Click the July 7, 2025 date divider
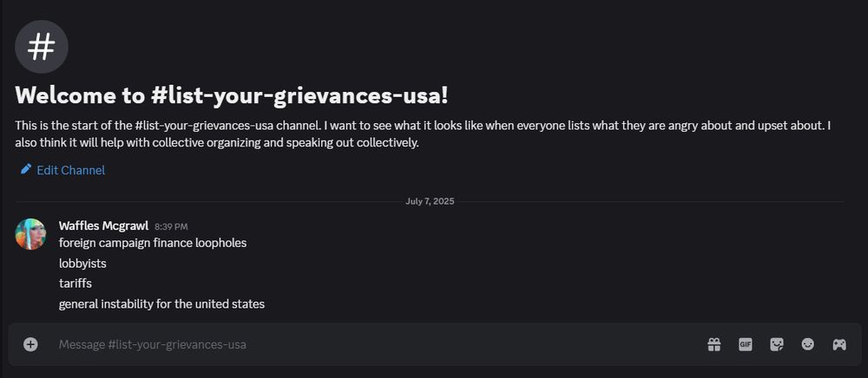Image resolution: width=868 pixels, height=378 pixels. (x=430, y=201)
